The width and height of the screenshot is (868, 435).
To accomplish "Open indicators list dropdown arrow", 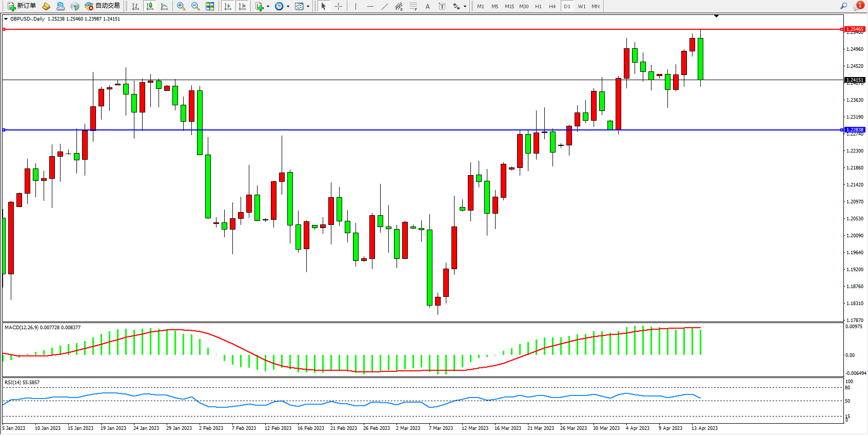I will tap(268, 7).
